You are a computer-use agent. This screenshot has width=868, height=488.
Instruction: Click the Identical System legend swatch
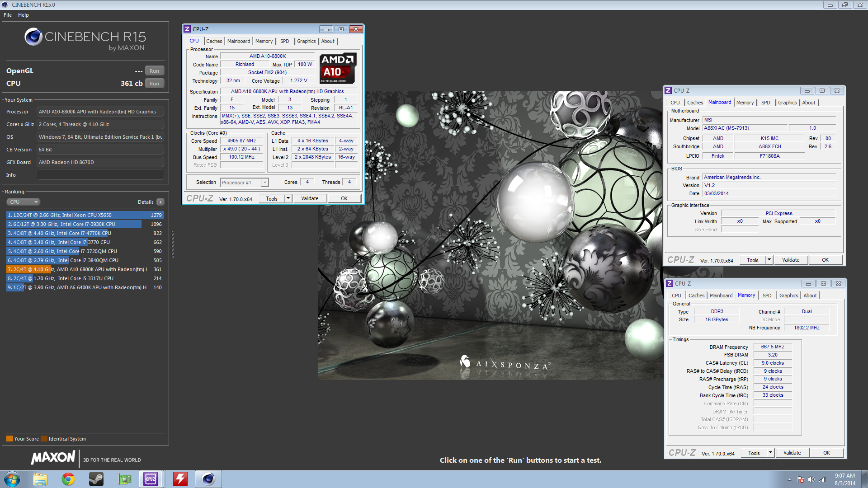[x=44, y=439]
